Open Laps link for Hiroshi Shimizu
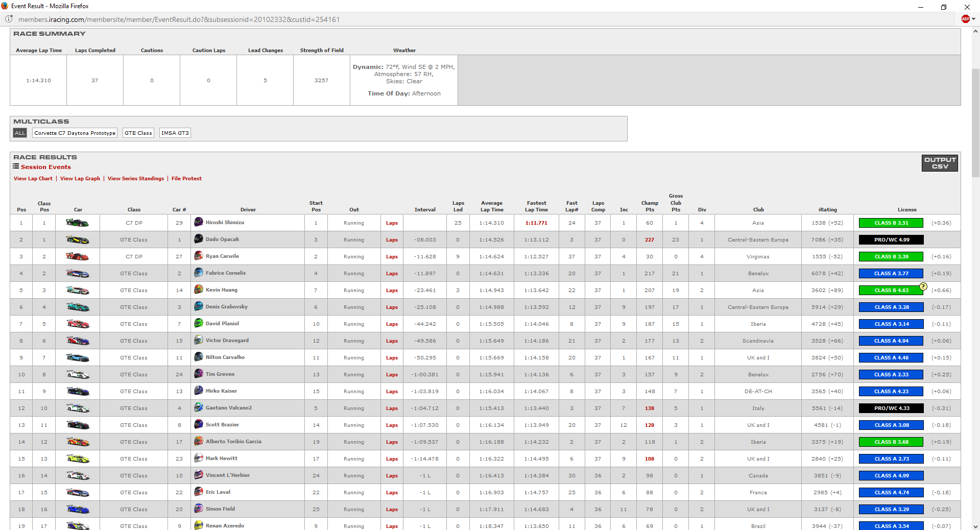 point(392,223)
